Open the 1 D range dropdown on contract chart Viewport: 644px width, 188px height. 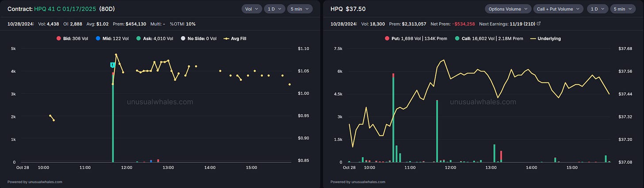point(274,9)
